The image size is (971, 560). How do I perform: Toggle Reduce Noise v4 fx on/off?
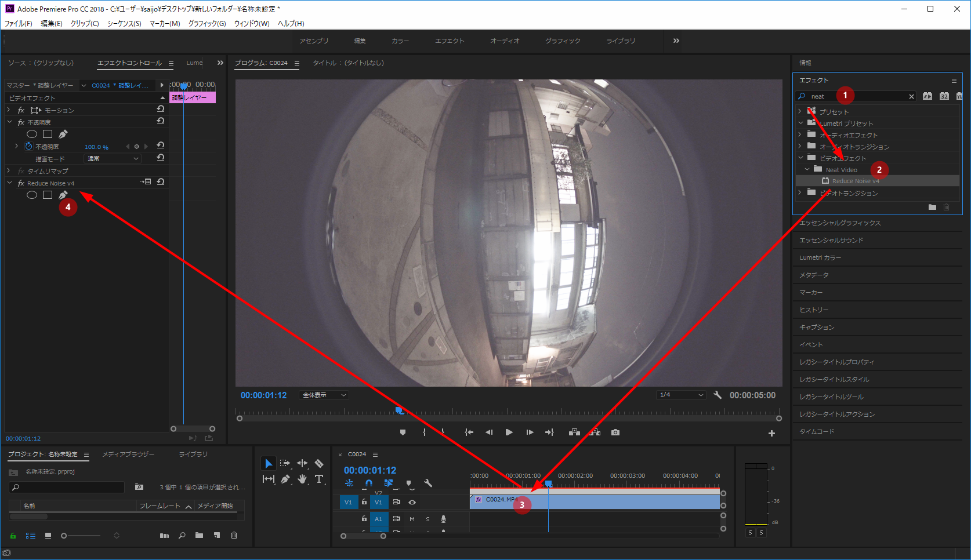click(x=21, y=183)
